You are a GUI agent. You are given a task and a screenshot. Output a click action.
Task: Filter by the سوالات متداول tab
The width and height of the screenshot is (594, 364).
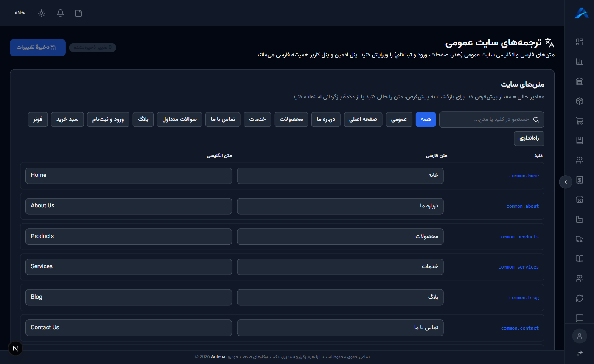pos(179,120)
